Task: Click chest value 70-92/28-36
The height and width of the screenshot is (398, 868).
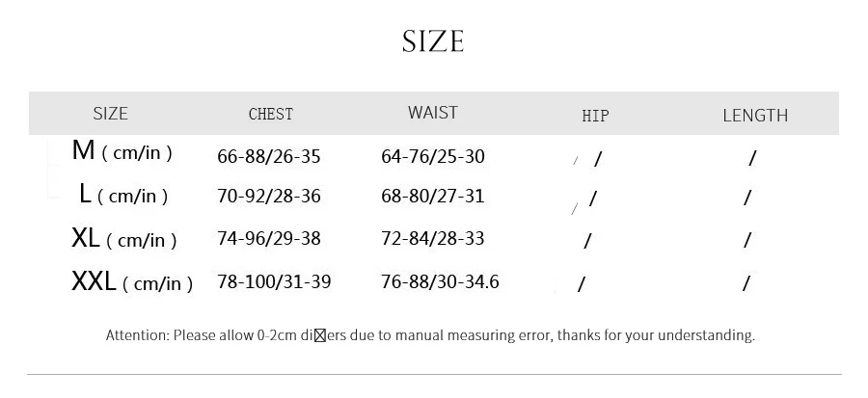Action: tap(269, 197)
